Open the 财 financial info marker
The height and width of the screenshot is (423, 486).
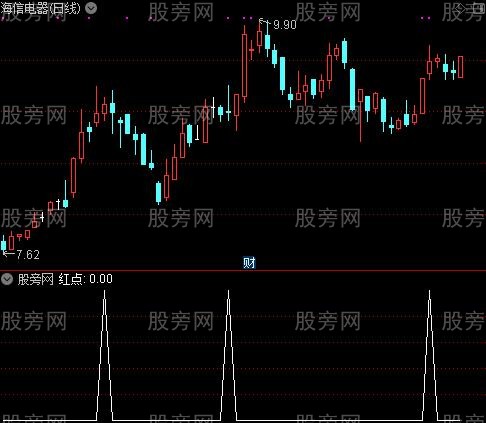tap(249, 263)
